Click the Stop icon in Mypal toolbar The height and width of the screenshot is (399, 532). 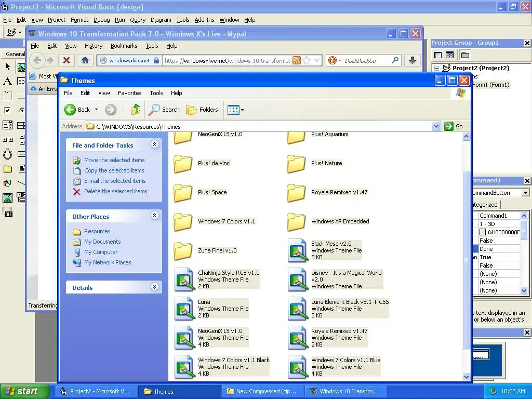(66, 60)
